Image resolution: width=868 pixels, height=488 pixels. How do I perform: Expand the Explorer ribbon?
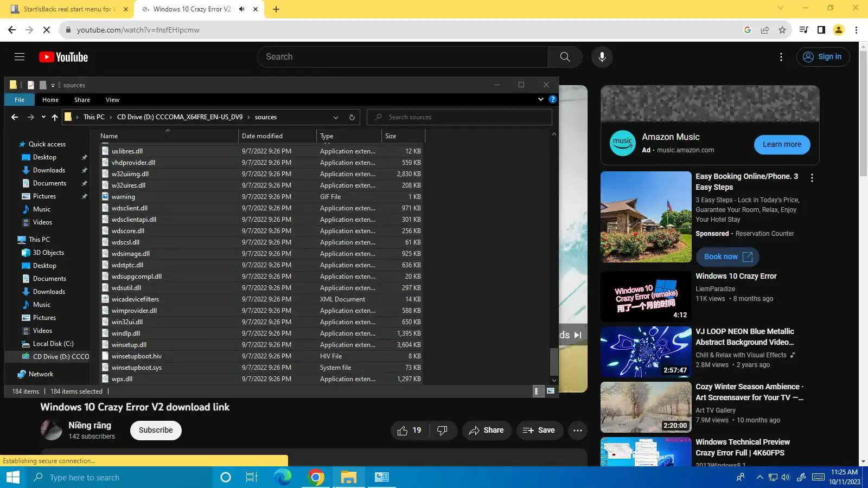(541, 100)
